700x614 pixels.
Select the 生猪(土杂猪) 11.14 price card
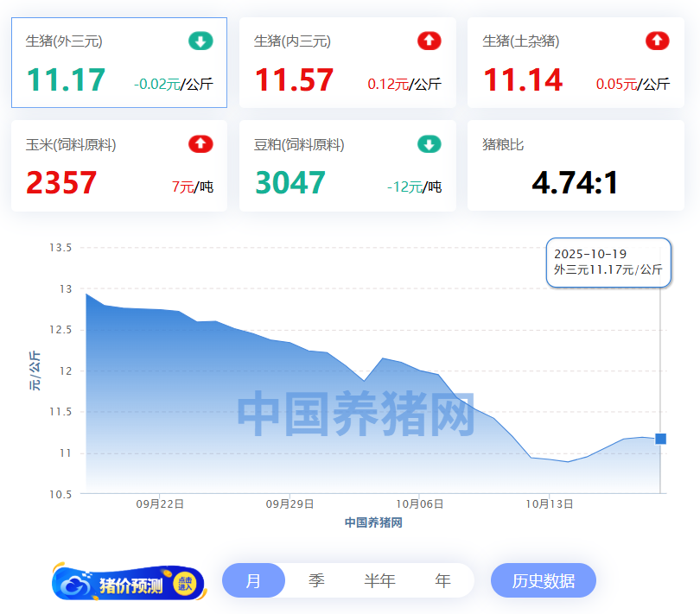(x=575, y=63)
